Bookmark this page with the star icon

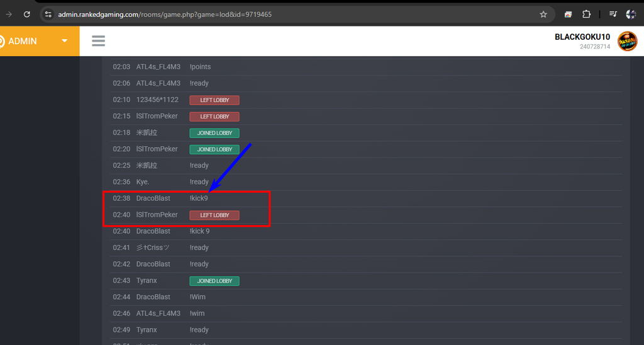(x=543, y=14)
